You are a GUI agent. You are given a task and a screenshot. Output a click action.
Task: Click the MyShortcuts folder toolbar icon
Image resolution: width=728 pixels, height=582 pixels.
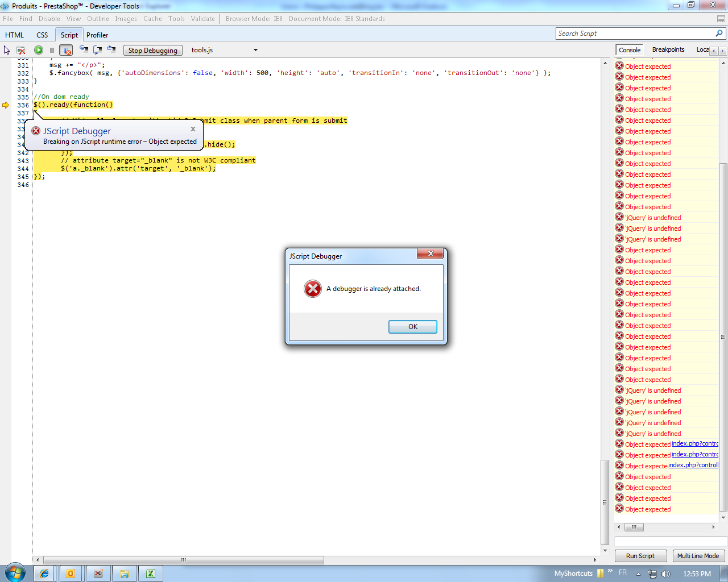click(x=600, y=573)
